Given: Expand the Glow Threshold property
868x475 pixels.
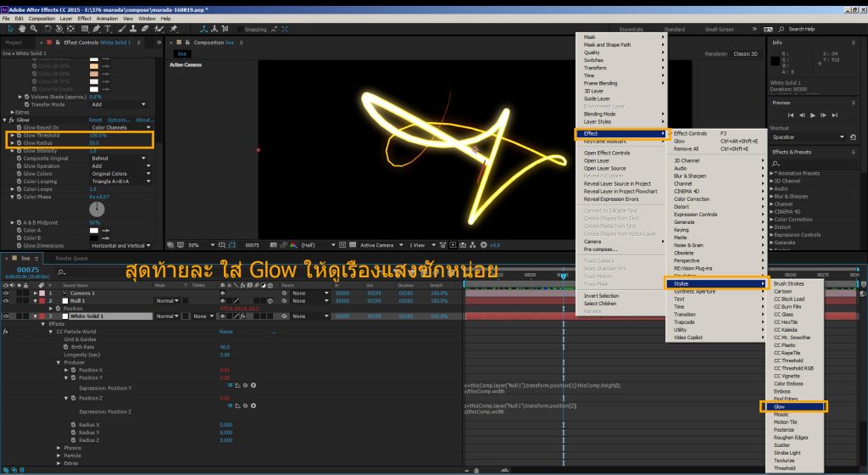Looking at the screenshot, I should tap(11, 136).
